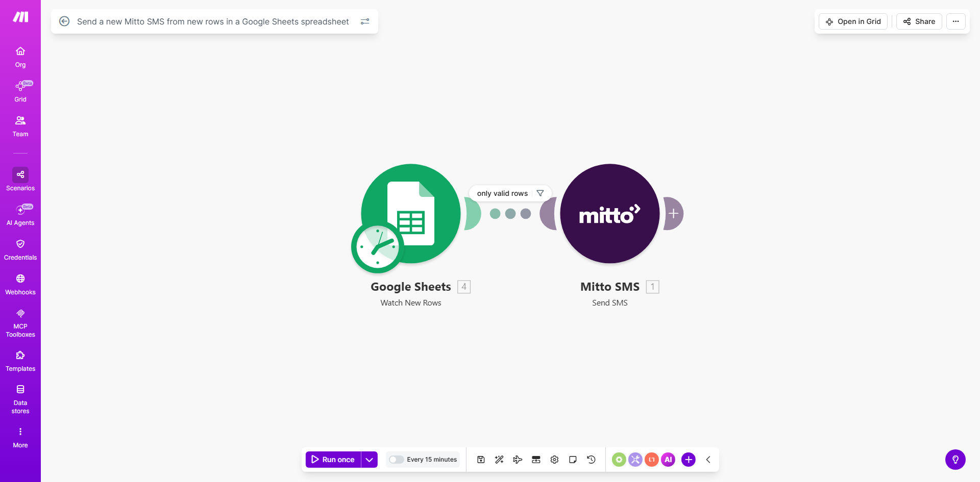Open the purple tools icon
The image size is (980, 482).
pyautogui.click(x=635, y=460)
